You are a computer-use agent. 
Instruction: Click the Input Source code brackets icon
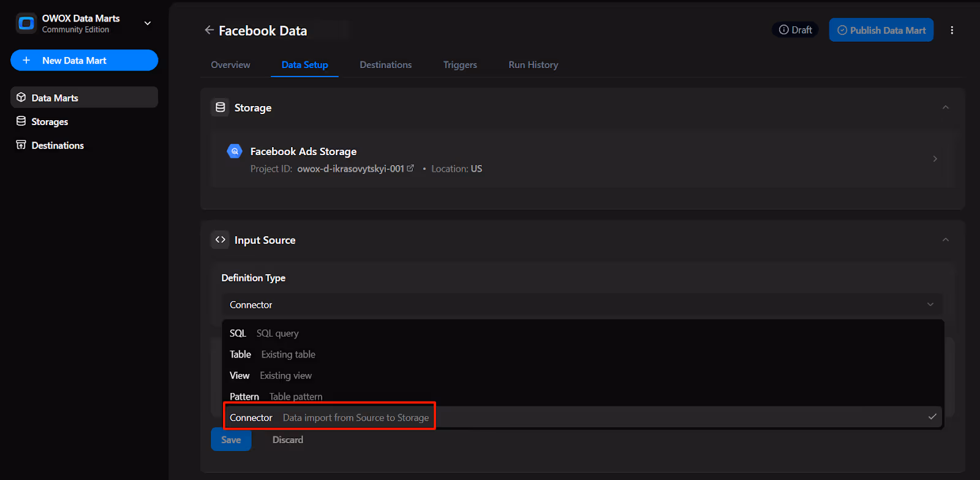click(221, 240)
